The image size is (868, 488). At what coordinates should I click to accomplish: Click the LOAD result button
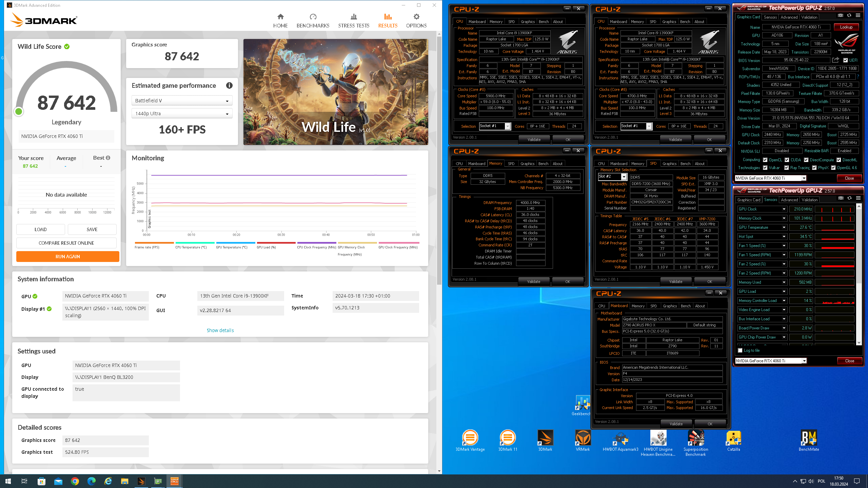point(41,229)
